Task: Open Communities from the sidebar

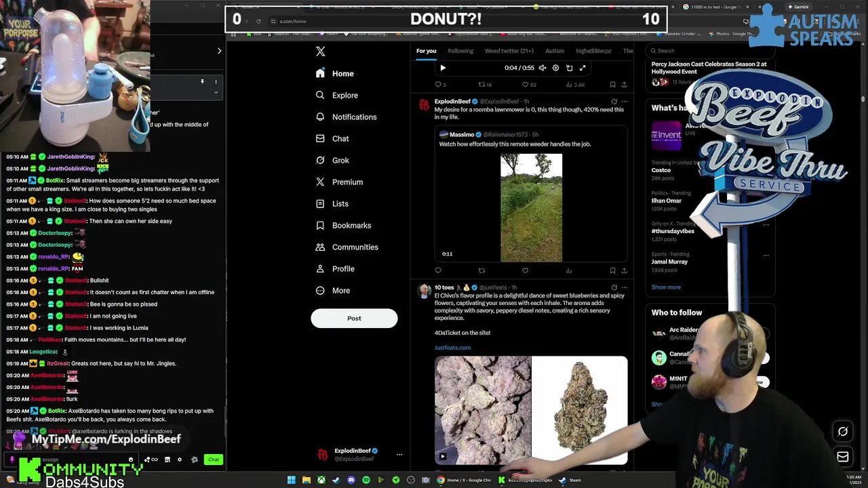Action: (347, 247)
